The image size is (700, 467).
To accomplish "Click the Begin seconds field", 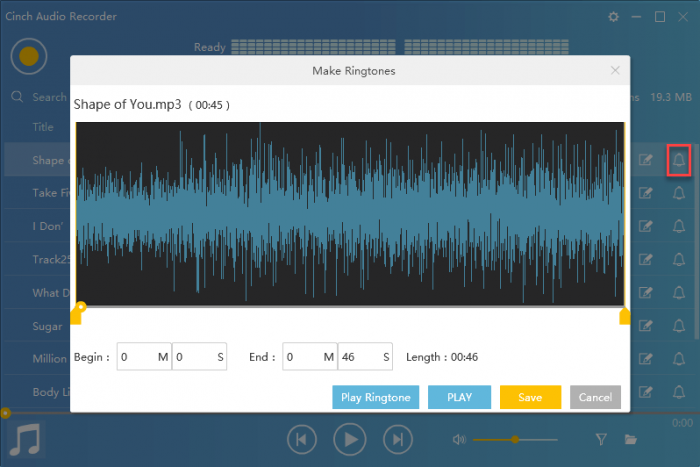I will pos(199,357).
